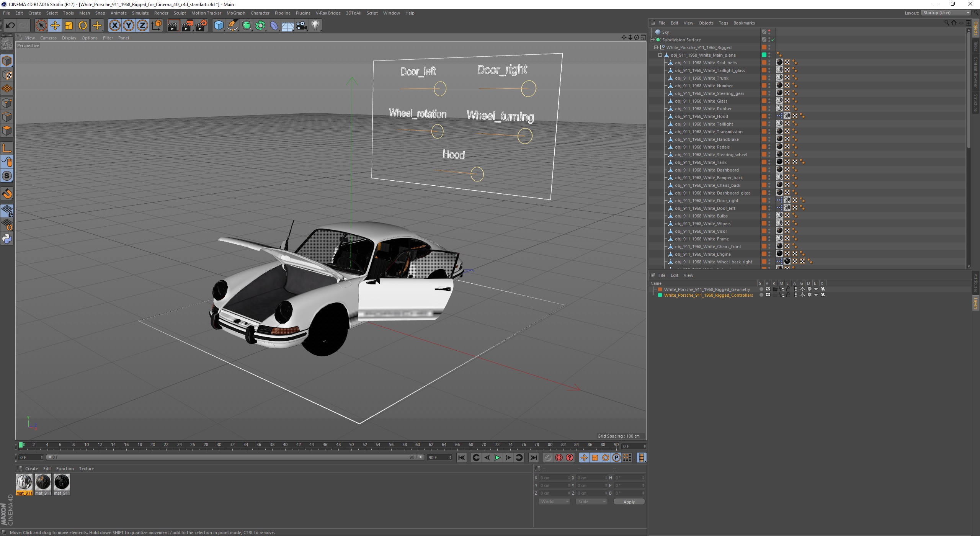Switch to Texture mode icon
Screen dimensions: 980x536
coord(7,75)
